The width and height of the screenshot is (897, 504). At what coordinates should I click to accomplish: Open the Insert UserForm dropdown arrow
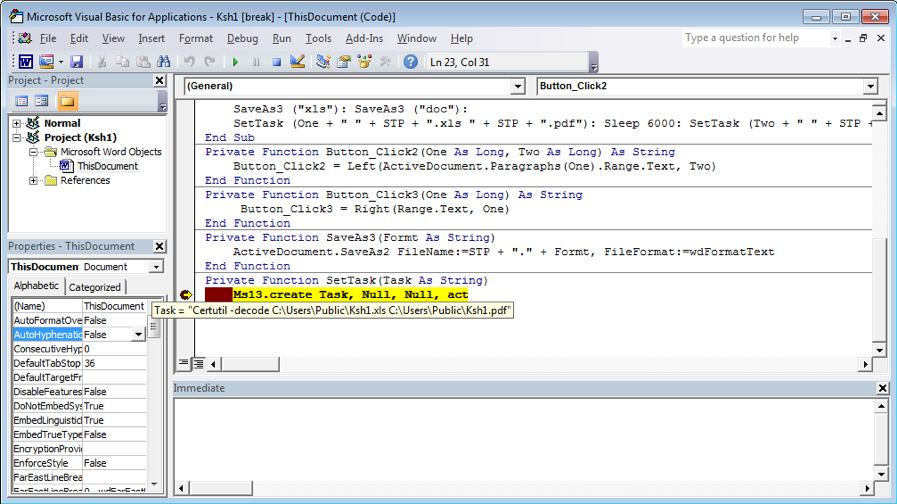point(61,62)
